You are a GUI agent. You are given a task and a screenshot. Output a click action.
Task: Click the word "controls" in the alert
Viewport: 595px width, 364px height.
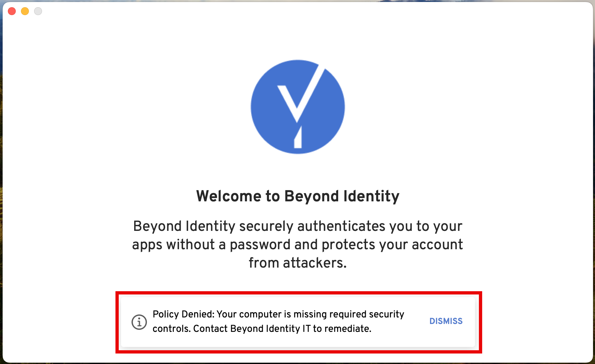[x=171, y=329]
